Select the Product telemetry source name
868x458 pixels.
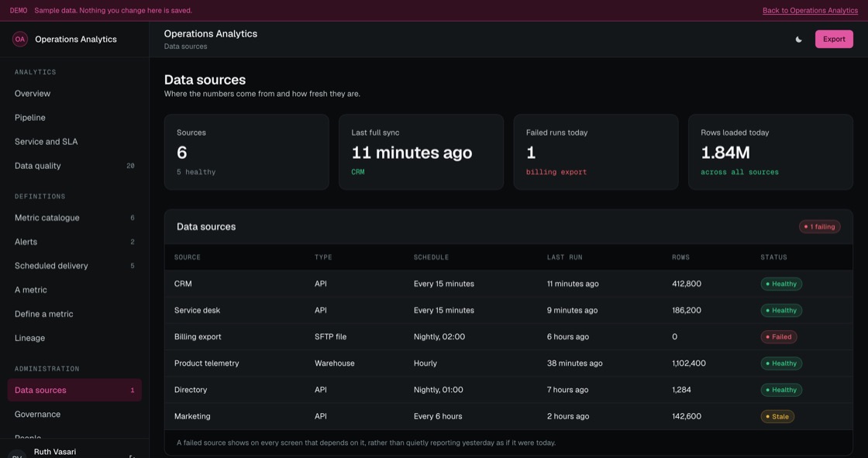206,363
